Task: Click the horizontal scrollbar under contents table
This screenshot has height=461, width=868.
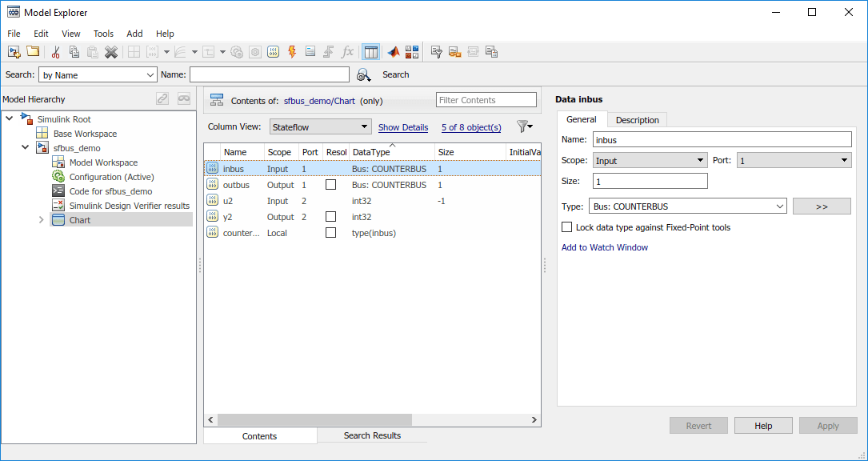Action: pyautogui.click(x=314, y=419)
